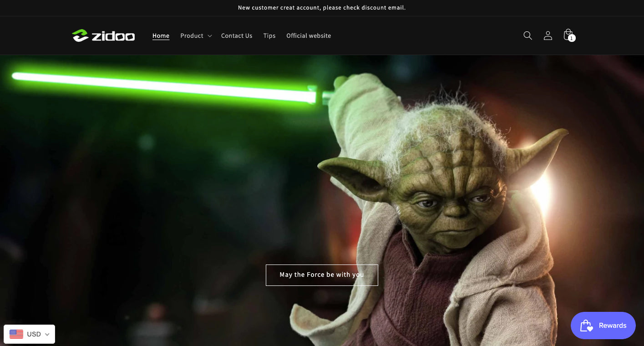Open the Tips page
The width and height of the screenshot is (644, 346).
[269, 36]
